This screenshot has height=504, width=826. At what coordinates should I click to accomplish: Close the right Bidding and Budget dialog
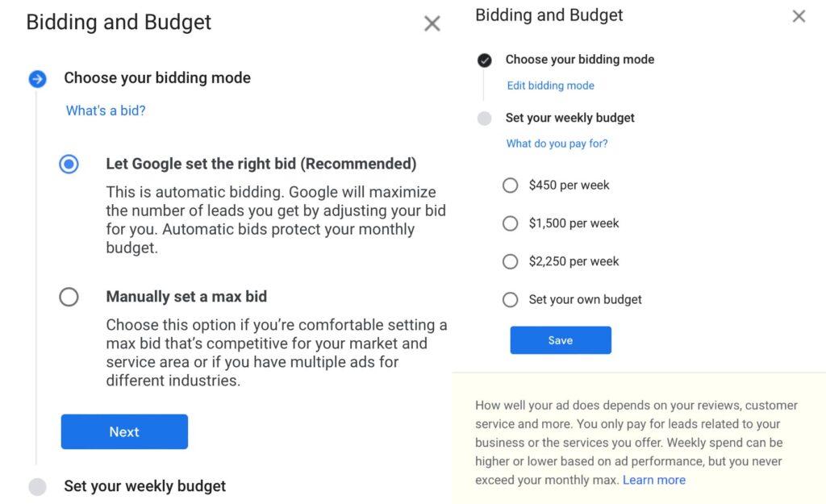tap(799, 16)
